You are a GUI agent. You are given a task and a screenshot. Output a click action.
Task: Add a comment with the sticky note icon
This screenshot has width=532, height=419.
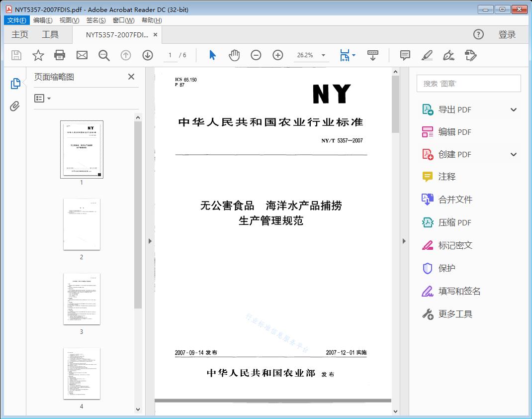tap(405, 55)
